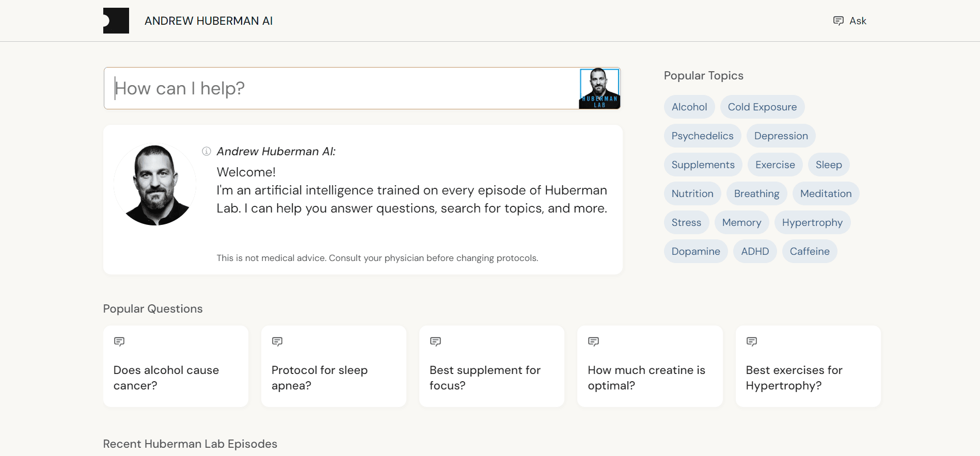Ask 'Best supplement for focus?'
The height and width of the screenshot is (456, 980).
[x=492, y=366]
